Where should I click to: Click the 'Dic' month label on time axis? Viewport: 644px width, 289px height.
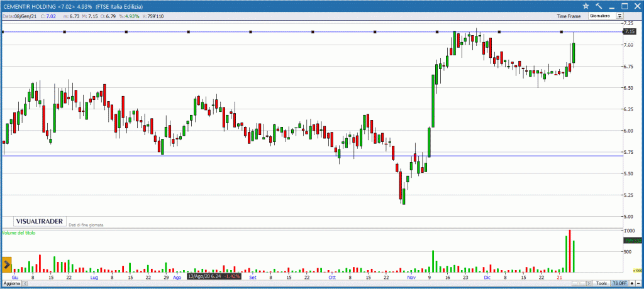click(487, 278)
